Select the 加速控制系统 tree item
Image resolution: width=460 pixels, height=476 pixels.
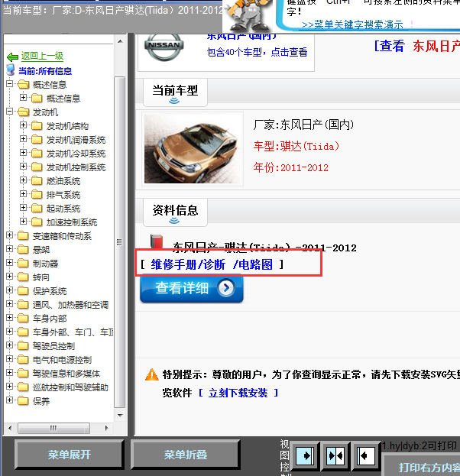coord(72,222)
